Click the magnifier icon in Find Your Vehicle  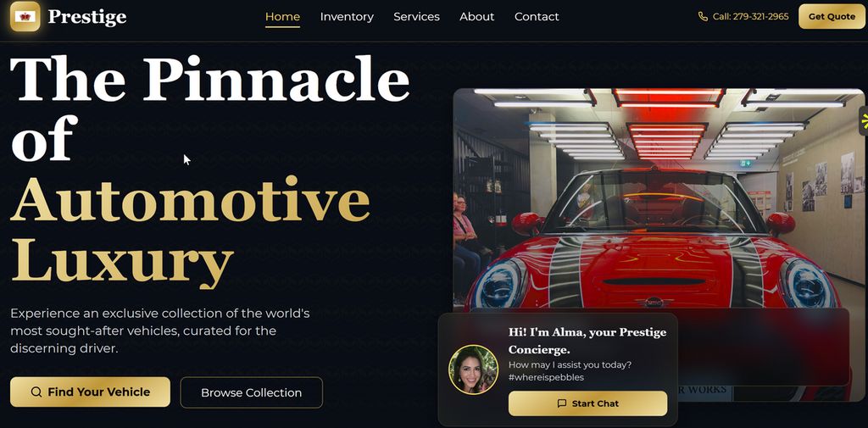(x=36, y=392)
